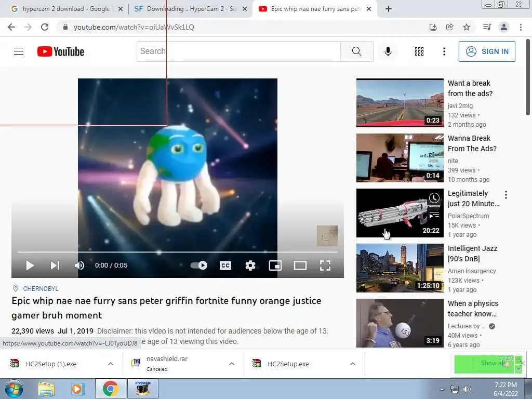Mute the video volume speaker icon
532x399 pixels.
pyautogui.click(x=79, y=265)
